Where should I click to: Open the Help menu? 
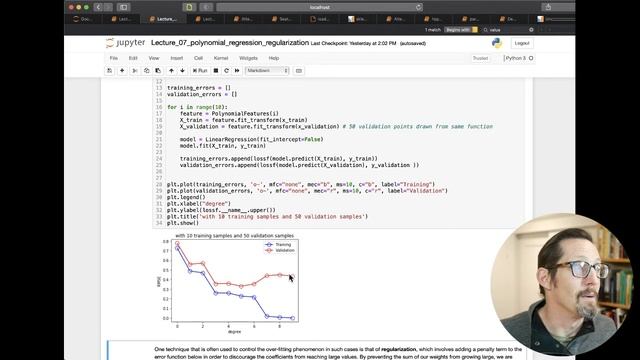point(274,58)
